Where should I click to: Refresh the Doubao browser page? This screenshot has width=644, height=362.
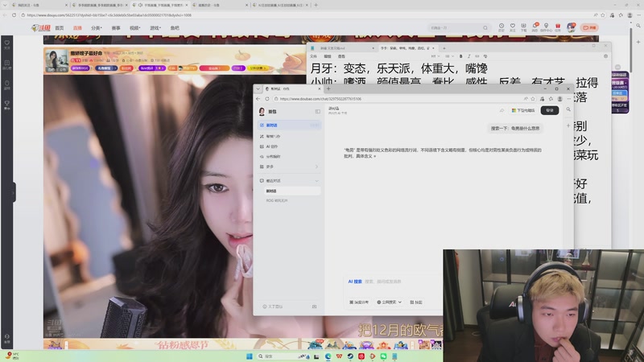click(267, 99)
